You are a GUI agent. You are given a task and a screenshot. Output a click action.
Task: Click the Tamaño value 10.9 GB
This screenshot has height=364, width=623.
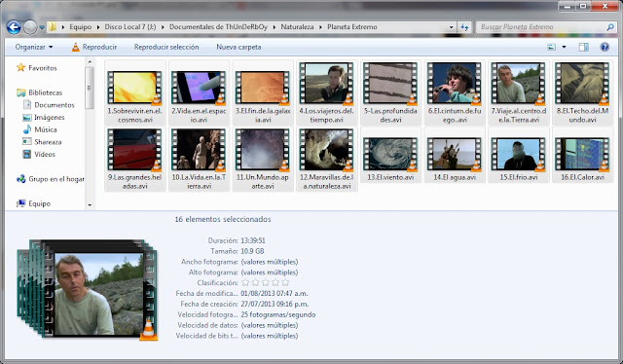tap(252, 251)
